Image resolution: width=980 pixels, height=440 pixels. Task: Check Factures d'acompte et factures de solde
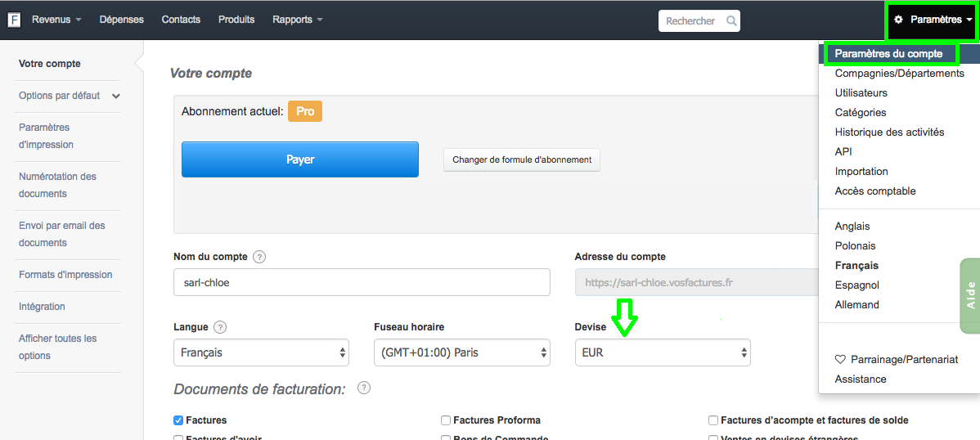coord(713,420)
